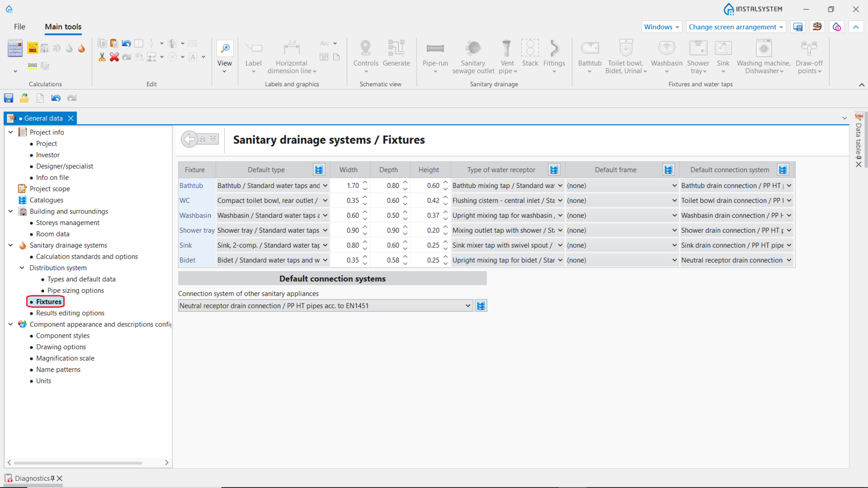Click the horizontal scrollbar in tree panel

click(x=77, y=462)
